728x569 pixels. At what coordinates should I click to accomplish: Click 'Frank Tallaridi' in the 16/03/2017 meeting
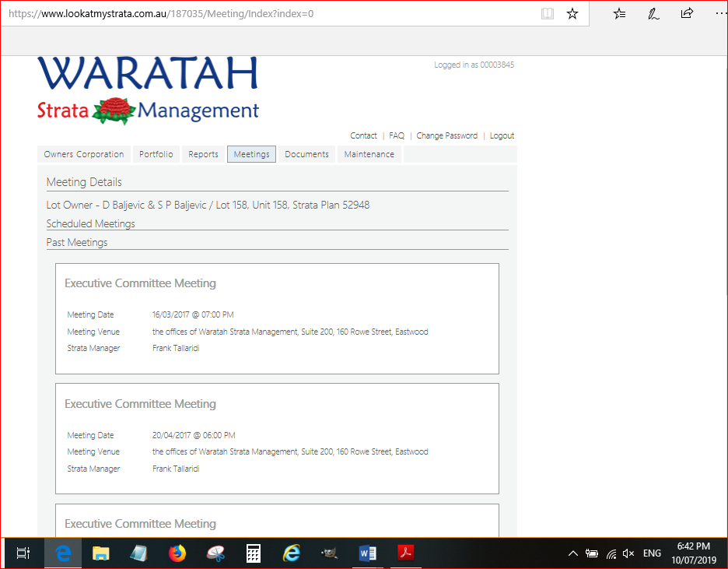tap(176, 348)
